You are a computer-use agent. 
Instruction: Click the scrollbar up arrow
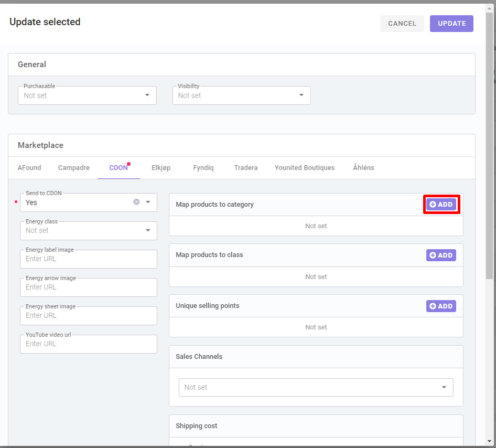pos(489,8)
